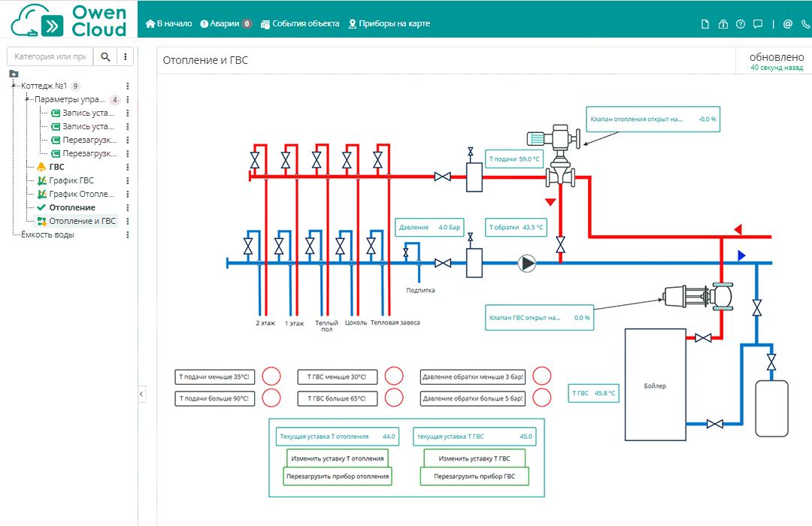
Task: Open options menu next to 'Ёмкость воды'
Action: 128,235
